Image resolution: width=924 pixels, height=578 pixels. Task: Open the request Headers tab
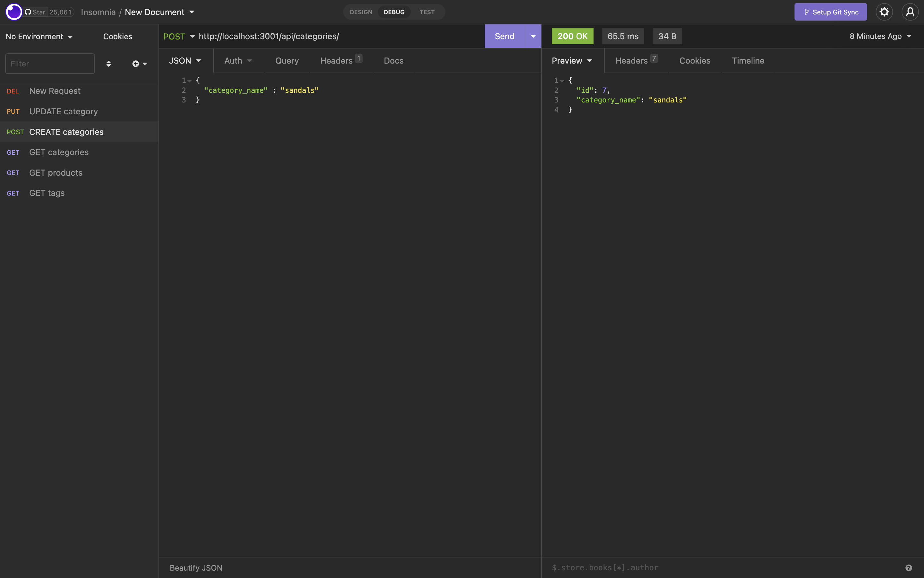point(341,60)
